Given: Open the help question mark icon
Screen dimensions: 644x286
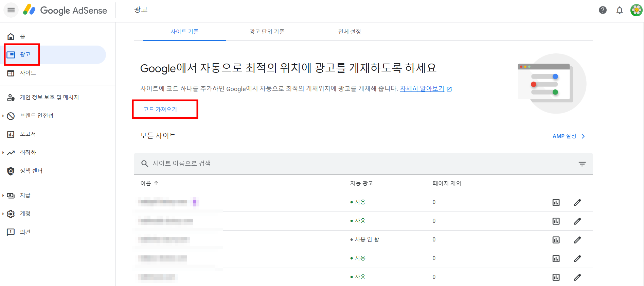Looking at the screenshot, I should click(603, 10).
